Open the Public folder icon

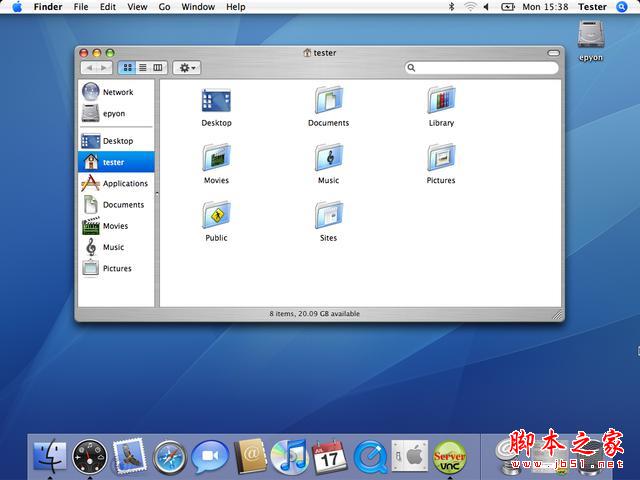pyautogui.click(x=216, y=215)
